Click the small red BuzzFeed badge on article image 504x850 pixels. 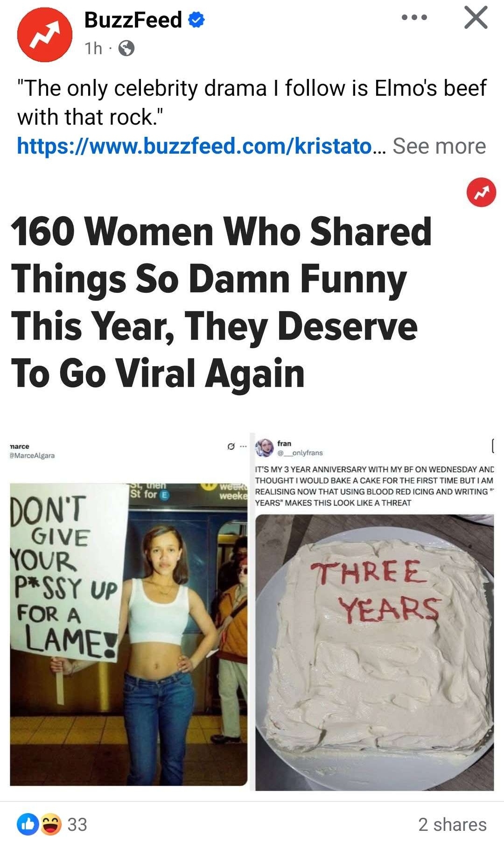coord(481,192)
